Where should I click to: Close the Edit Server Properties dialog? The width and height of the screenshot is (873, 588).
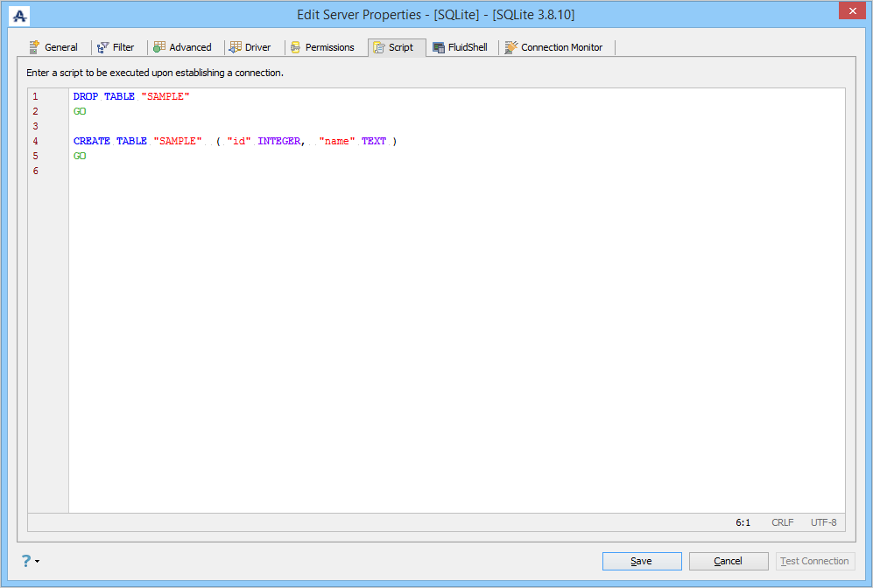[852, 11]
